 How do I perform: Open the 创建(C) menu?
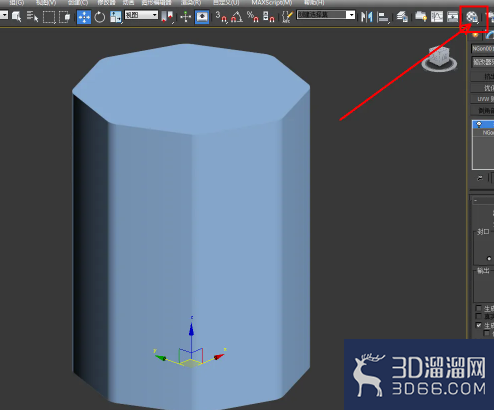(78, 3)
